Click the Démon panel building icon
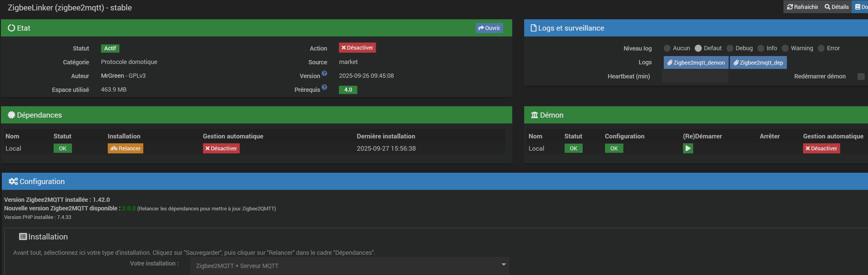Screen dimensions: 868x275 pos(534,115)
